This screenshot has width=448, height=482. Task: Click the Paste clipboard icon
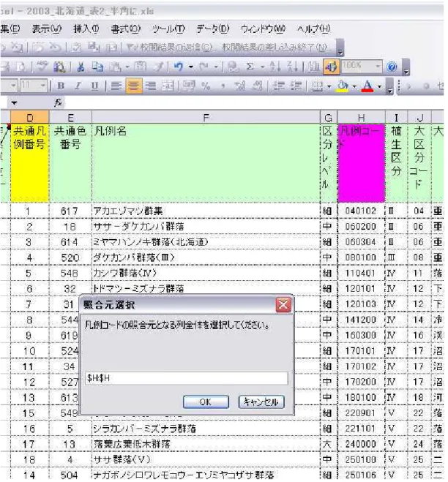pyautogui.click(x=116, y=67)
